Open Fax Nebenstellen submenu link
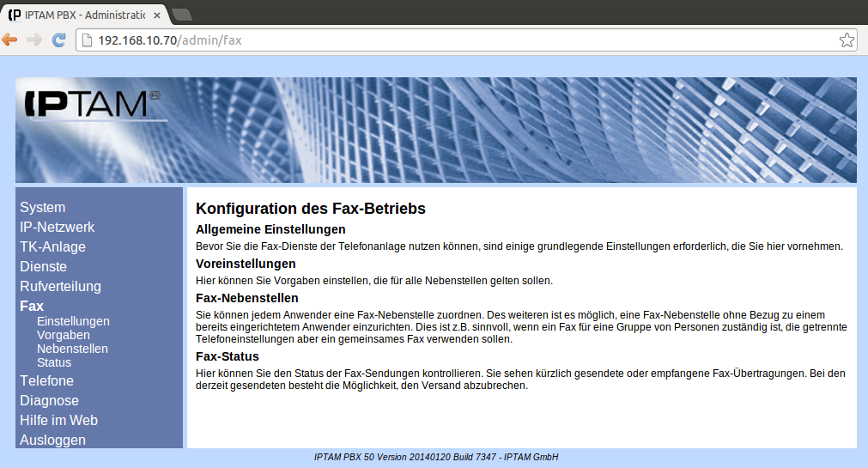 pos(72,349)
